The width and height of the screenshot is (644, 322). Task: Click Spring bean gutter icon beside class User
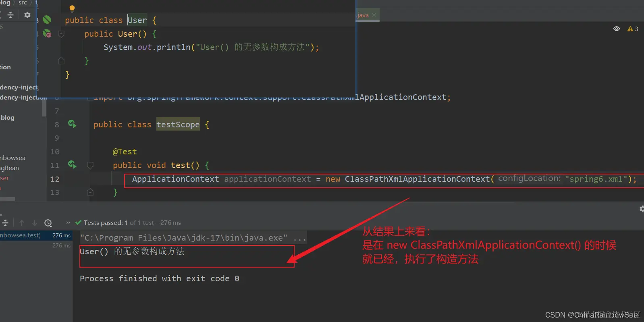[47, 20]
